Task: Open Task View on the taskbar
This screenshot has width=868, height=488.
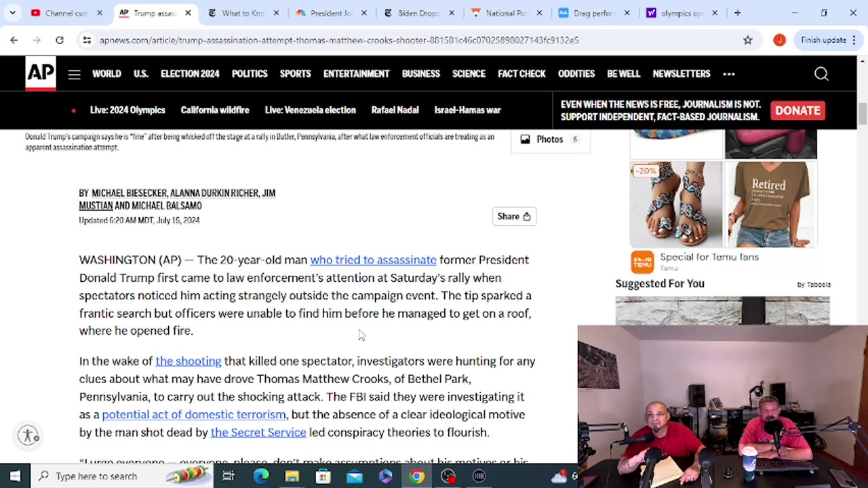Action: click(229, 476)
